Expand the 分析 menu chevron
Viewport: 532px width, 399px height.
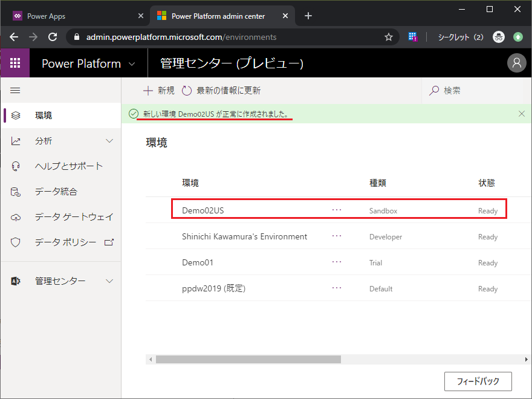tap(109, 141)
